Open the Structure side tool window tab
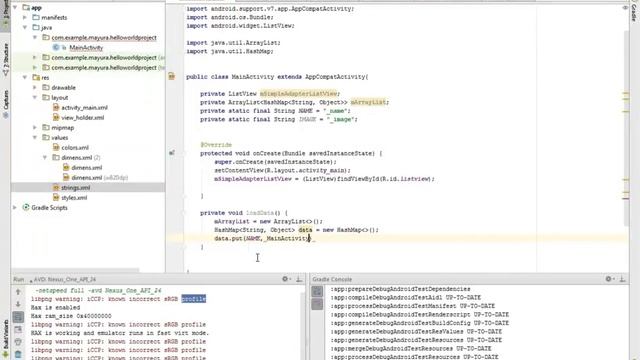640x360 pixels. coord(5,60)
